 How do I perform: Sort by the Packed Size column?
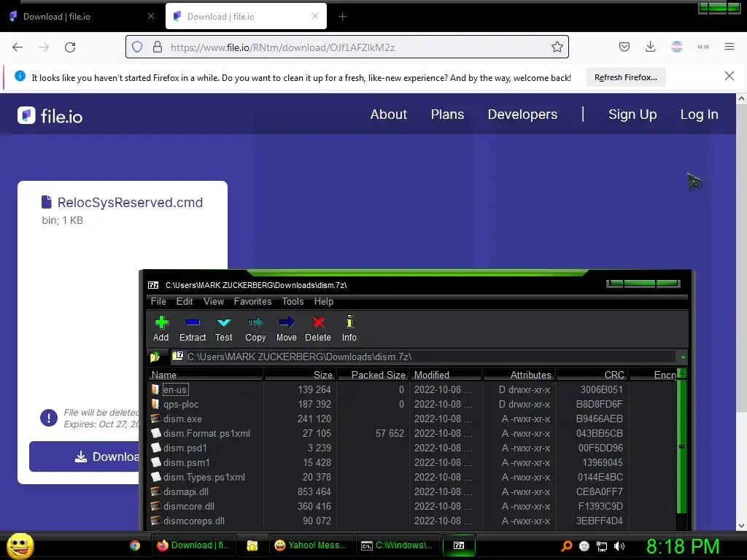click(373, 375)
